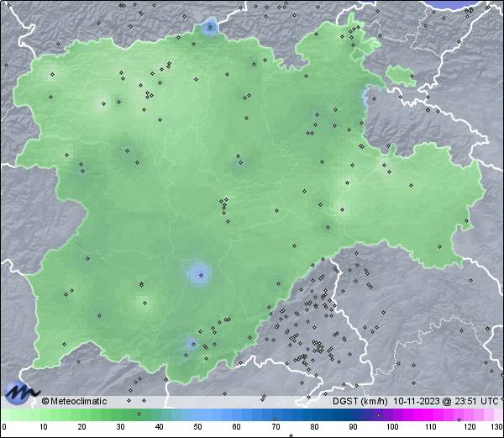
Task: Click the 0 value on the color scale
Action: coord(4,427)
